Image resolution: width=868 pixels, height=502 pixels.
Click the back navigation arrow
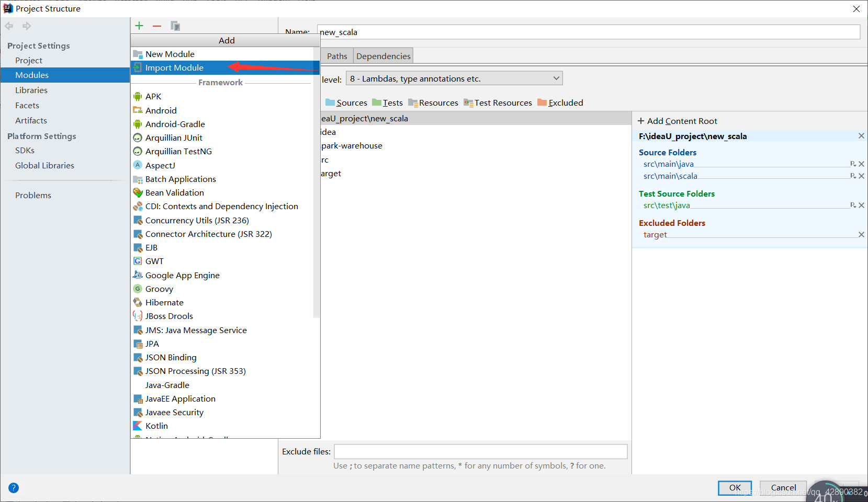[x=9, y=26]
